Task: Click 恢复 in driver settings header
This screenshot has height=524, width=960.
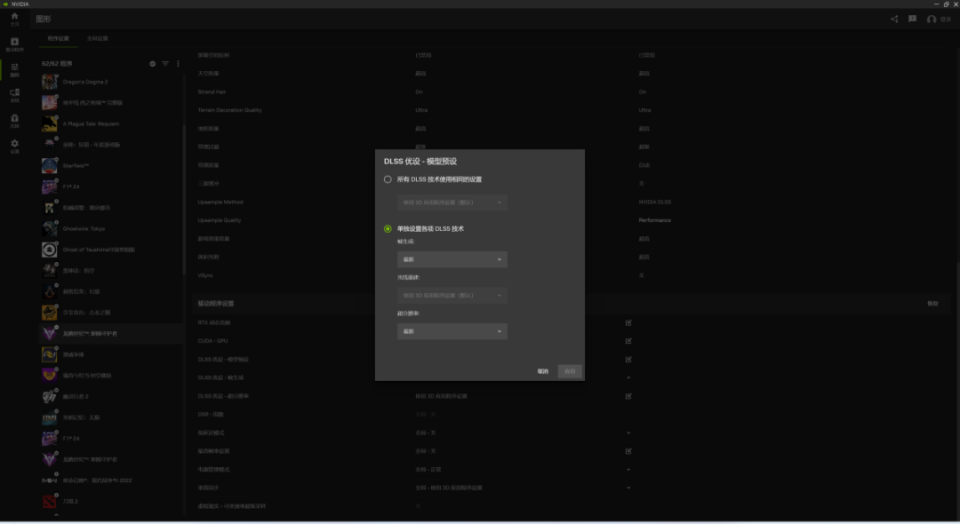Action: (932, 304)
